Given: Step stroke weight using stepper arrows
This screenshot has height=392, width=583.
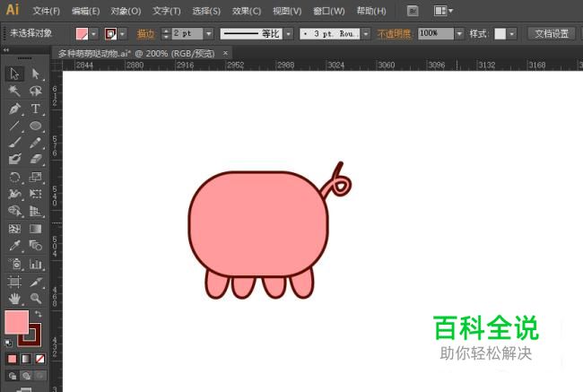Looking at the screenshot, I should 166,34.
